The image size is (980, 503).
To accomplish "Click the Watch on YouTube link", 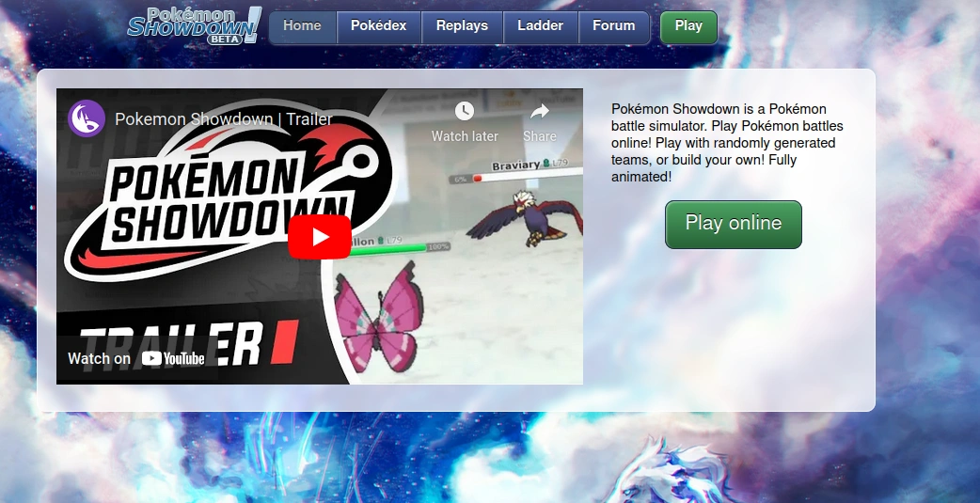I will [136, 358].
